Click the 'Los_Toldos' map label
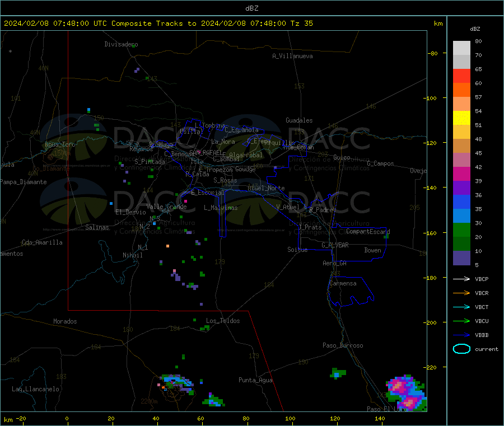The image size is (504, 426). pyautogui.click(x=223, y=321)
